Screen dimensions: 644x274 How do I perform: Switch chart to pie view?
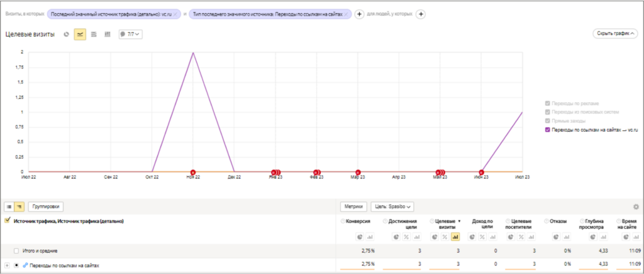(x=67, y=34)
